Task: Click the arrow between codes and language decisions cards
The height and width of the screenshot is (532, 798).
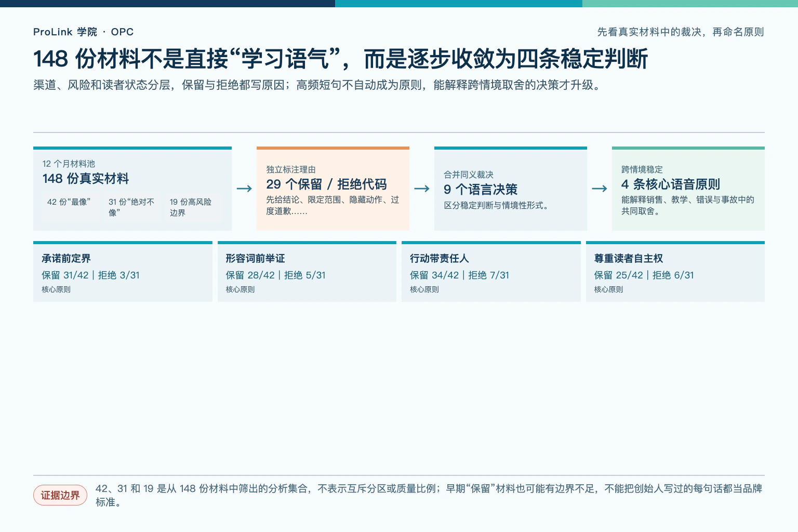Action: (422, 189)
